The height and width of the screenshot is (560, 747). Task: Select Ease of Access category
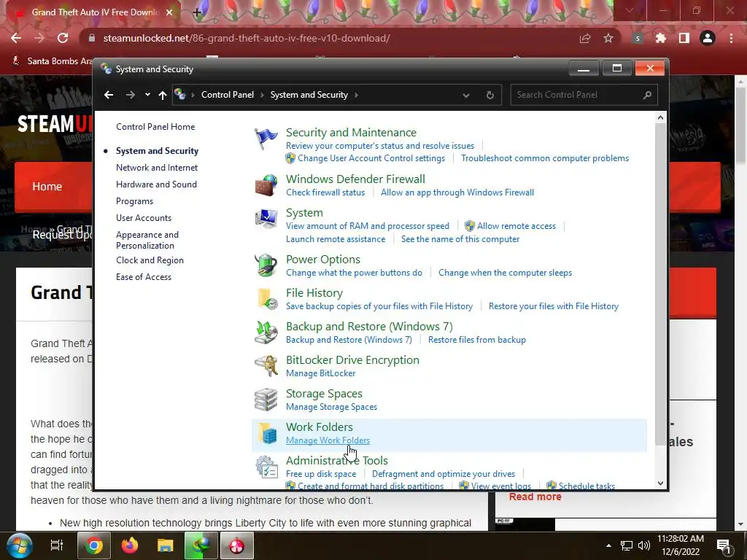[144, 276]
